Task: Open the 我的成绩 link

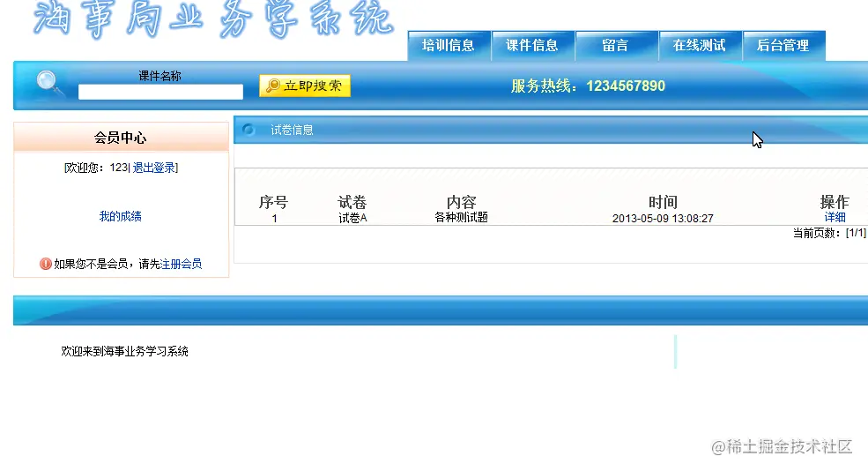Action: click(x=120, y=216)
